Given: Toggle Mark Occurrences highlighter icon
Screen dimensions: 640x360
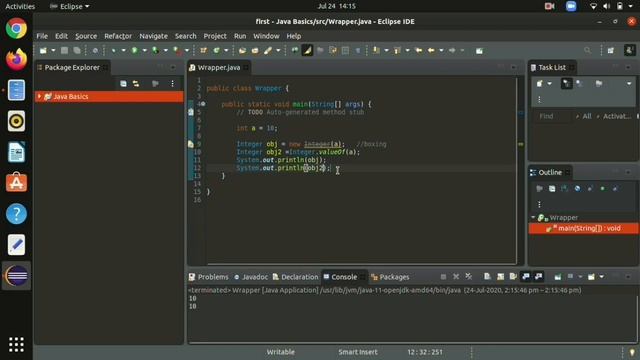Looking at the screenshot, I should (307, 51).
